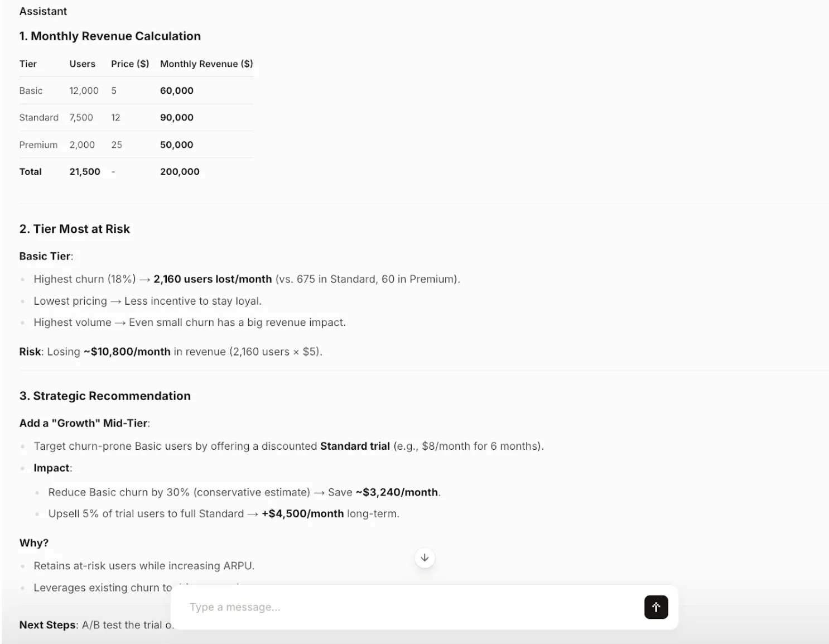Image resolution: width=829 pixels, height=644 pixels.
Task: Click the bold "2,160 users lost/month" text
Action: 213,279
